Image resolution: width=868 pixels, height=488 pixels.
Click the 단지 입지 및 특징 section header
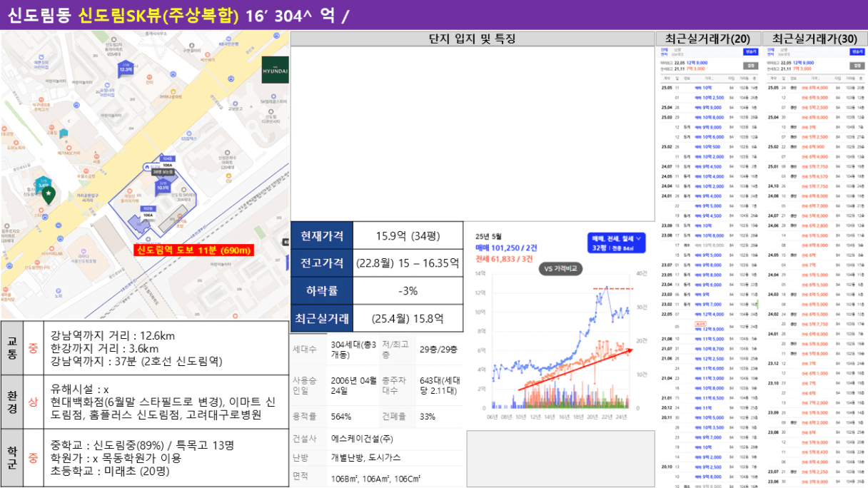coord(472,39)
